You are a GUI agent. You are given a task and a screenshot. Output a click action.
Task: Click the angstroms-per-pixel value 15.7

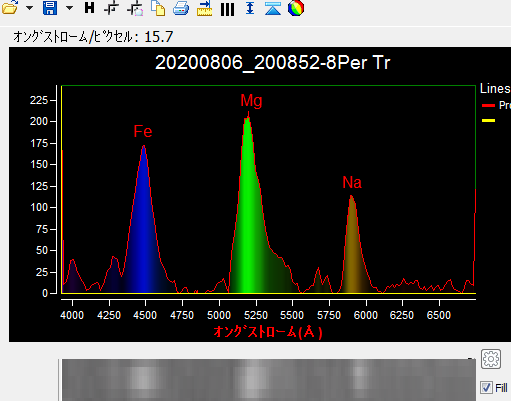coord(159,37)
